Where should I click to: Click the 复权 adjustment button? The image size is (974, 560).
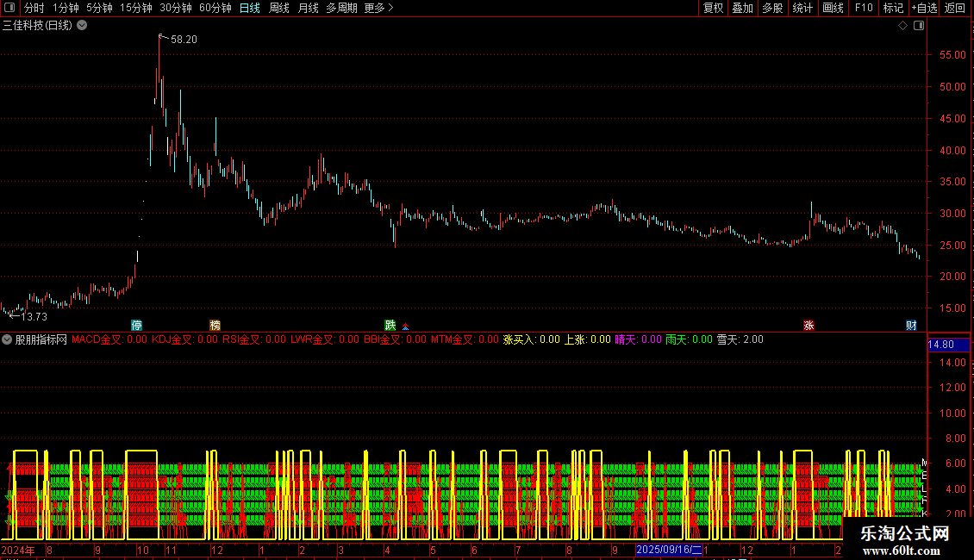[x=713, y=8]
